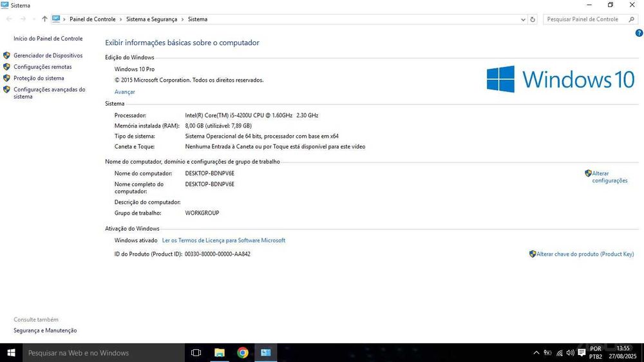Select Sistema e Segurança in breadcrumb
The width and height of the screenshot is (644, 362).
click(x=151, y=19)
